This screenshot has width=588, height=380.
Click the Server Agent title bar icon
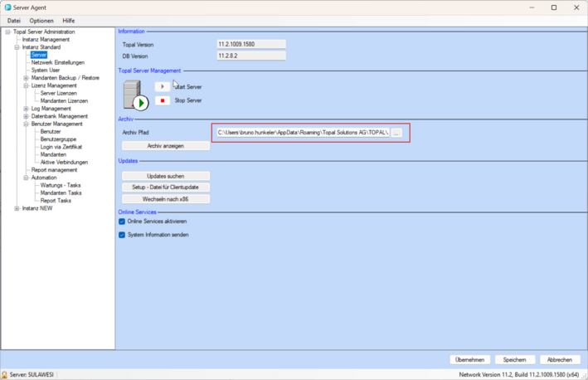[x=7, y=7]
